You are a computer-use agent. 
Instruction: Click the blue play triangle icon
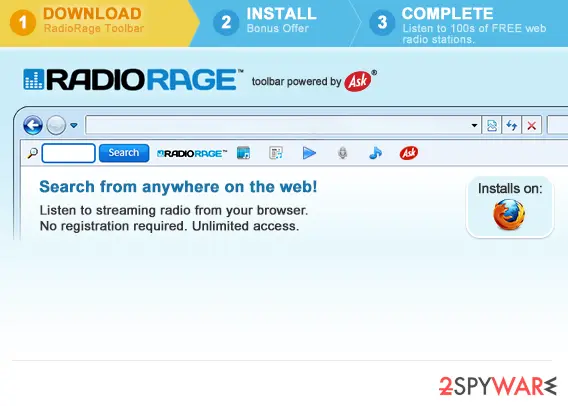click(309, 153)
